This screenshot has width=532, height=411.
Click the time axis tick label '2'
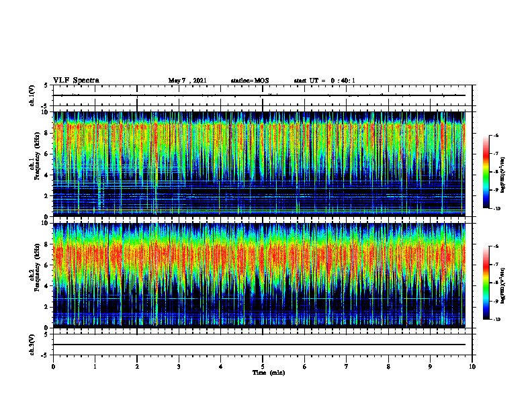click(137, 367)
